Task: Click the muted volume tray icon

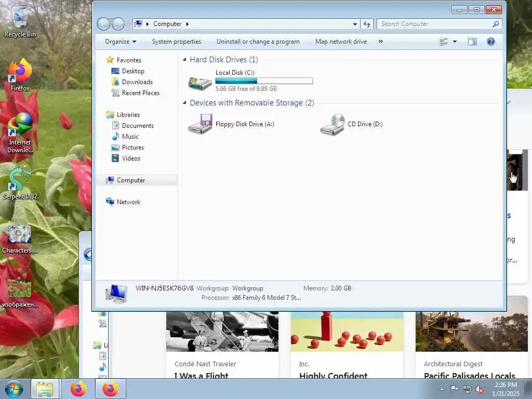Action: [480, 390]
